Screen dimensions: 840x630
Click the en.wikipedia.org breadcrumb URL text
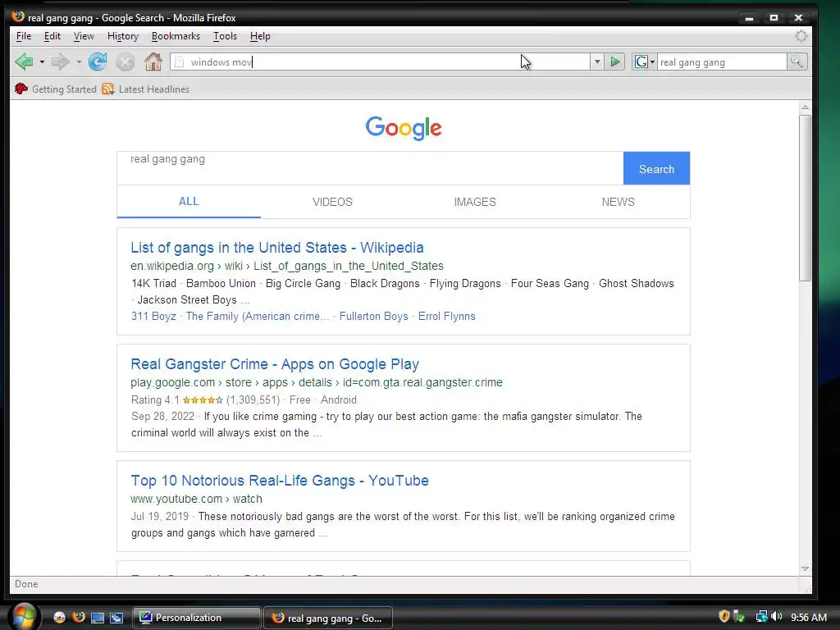(287, 266)
